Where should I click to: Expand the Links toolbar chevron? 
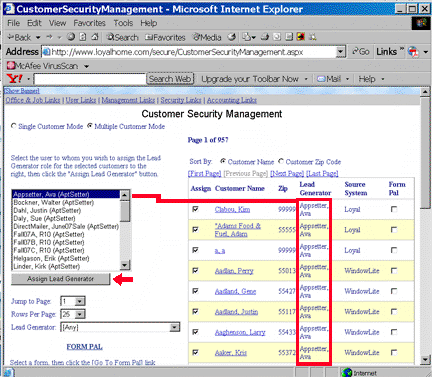click(402, 50)
